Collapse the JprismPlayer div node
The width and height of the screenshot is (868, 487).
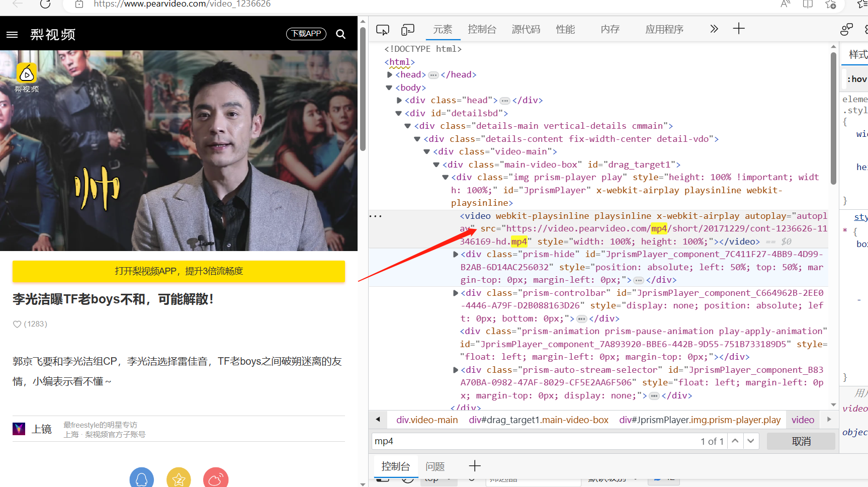tap(446, 177)
